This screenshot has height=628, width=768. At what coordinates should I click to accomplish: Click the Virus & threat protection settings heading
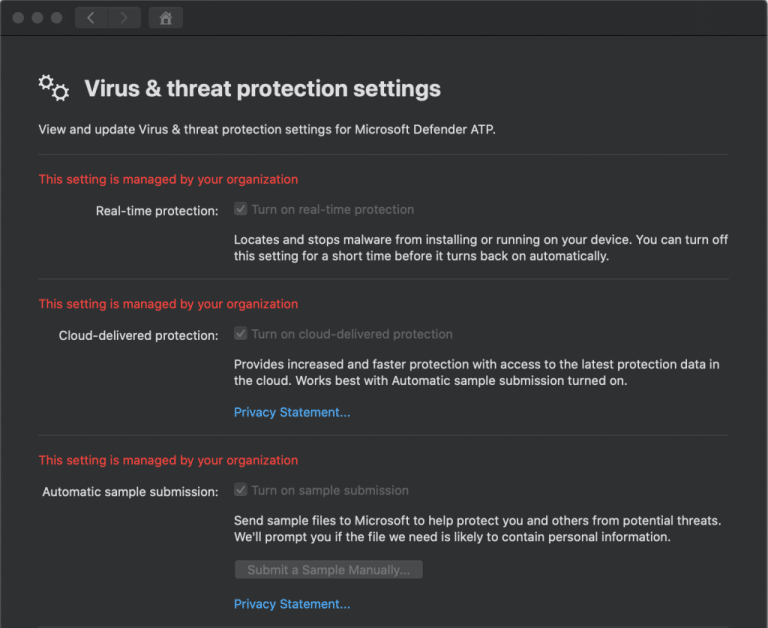pos(262,88)
